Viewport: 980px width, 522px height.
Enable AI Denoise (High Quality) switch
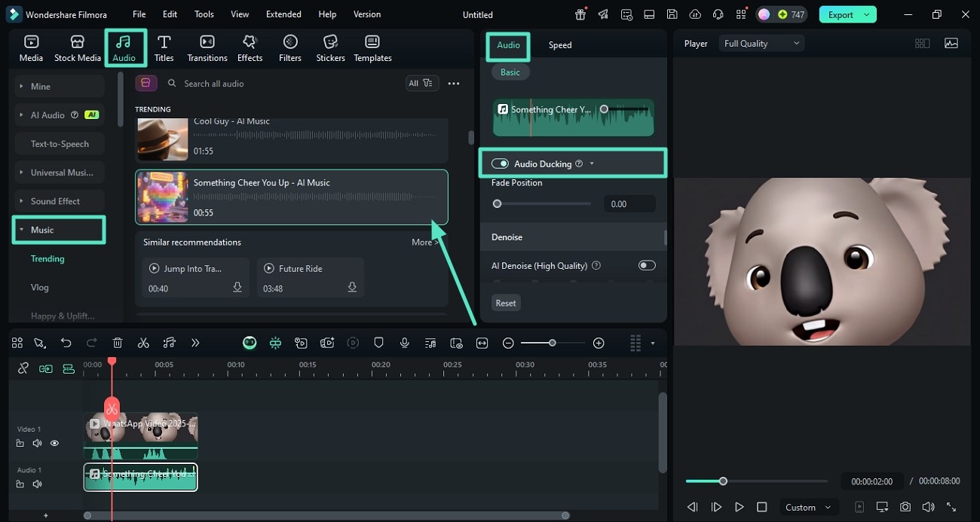(647, 265)
